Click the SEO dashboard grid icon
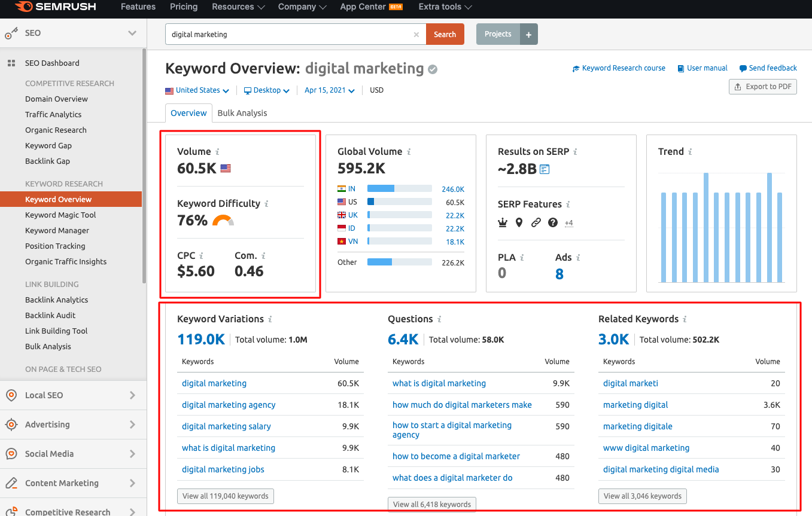 point(11,63)
